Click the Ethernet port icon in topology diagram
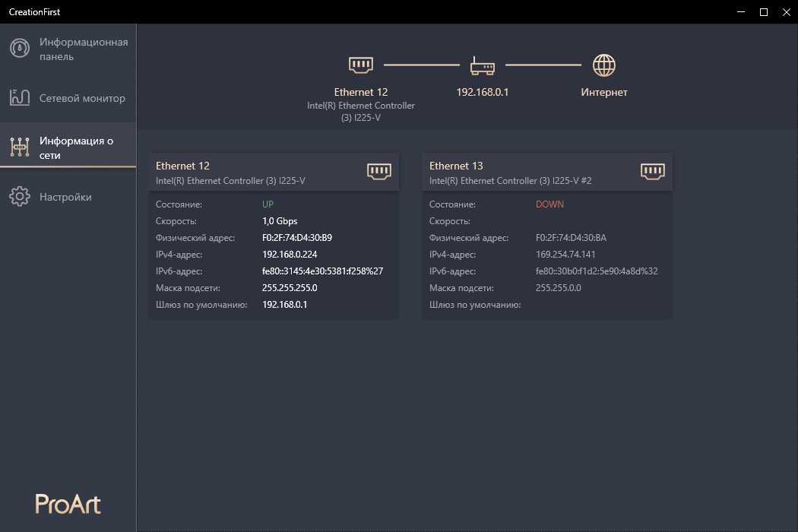798x532 pixels. [361, 65]
